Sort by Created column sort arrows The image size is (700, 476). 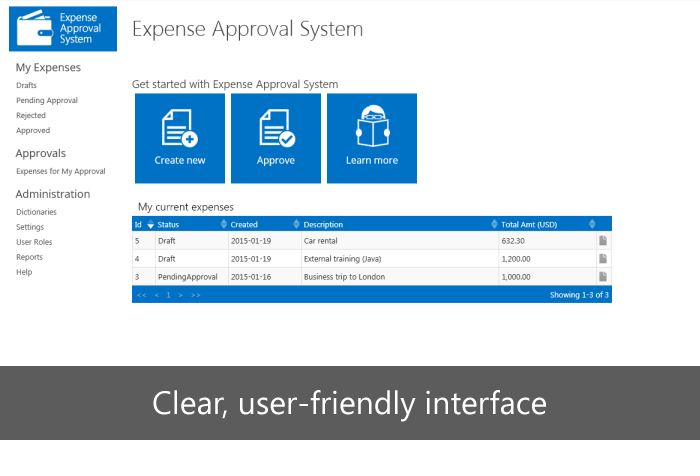296,224
